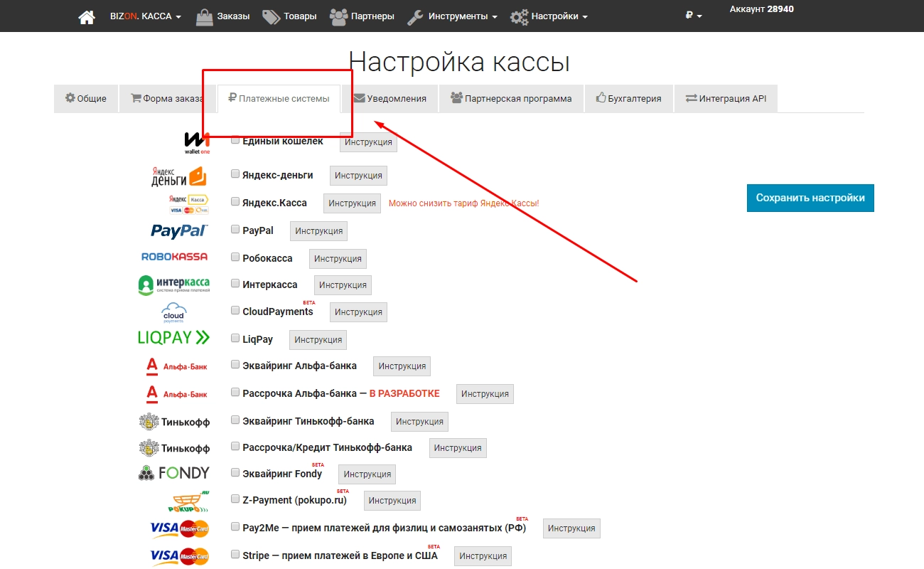Switch to the Уведомления tab
Screen dimensions: 924x569
pos(390,99)
